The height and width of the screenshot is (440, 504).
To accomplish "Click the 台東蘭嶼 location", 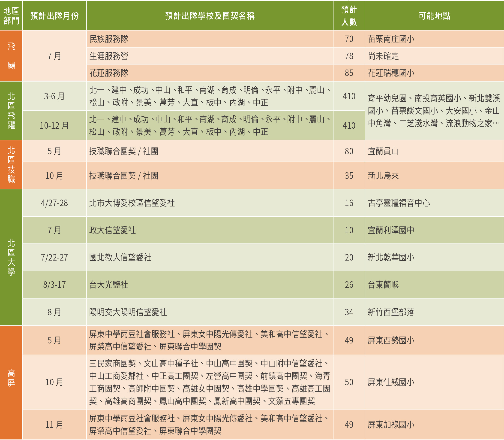I will (434, 285).
